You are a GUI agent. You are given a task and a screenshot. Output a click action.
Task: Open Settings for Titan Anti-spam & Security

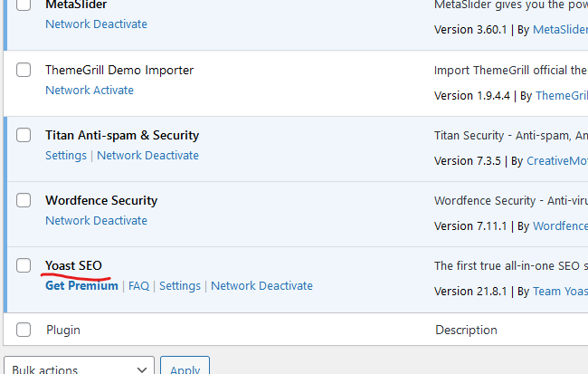coord(66,156)
